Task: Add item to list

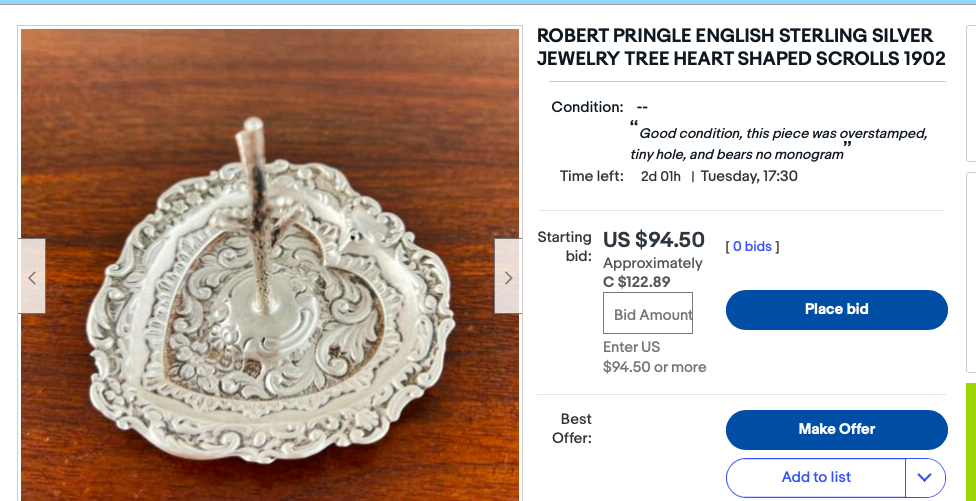Action: 816,477
